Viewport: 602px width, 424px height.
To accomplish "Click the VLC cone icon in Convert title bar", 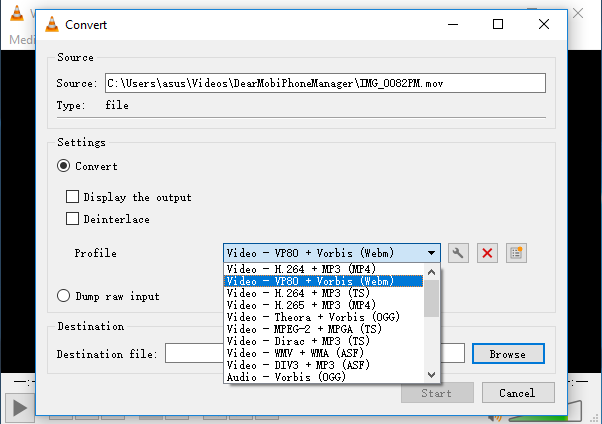I will pos(52,25).
